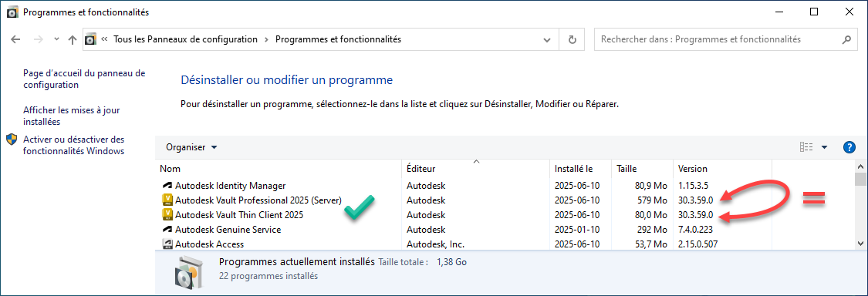Click the magnifier search icon

(x=846, y=40)
